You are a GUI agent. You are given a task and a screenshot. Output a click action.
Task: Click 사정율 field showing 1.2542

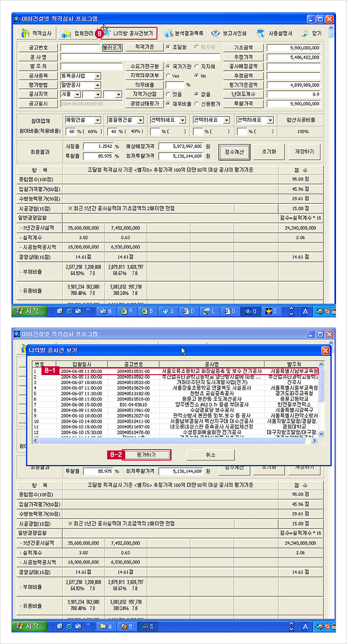98,146
